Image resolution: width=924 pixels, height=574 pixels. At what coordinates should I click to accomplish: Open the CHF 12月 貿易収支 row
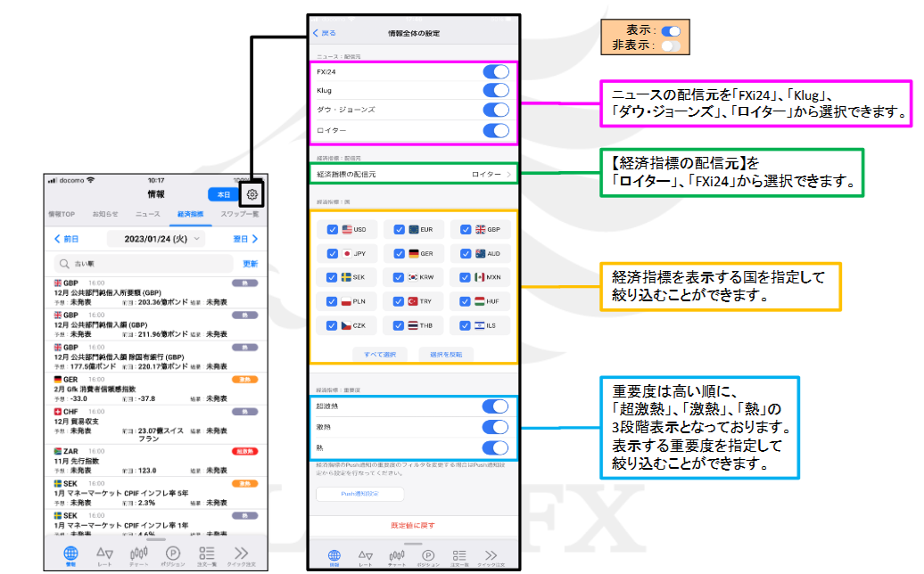tap(156, 426)
